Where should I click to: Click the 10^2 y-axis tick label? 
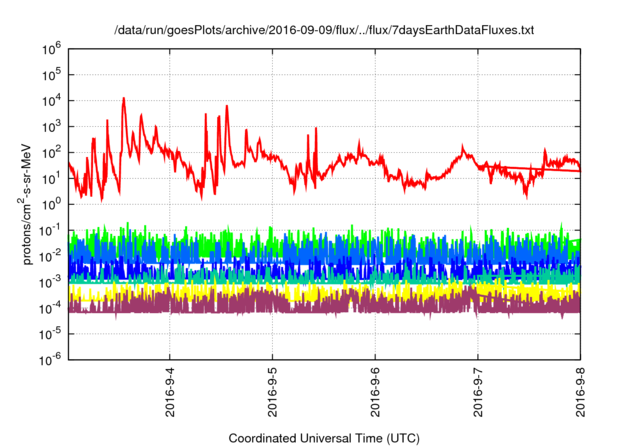click(52, 151)
